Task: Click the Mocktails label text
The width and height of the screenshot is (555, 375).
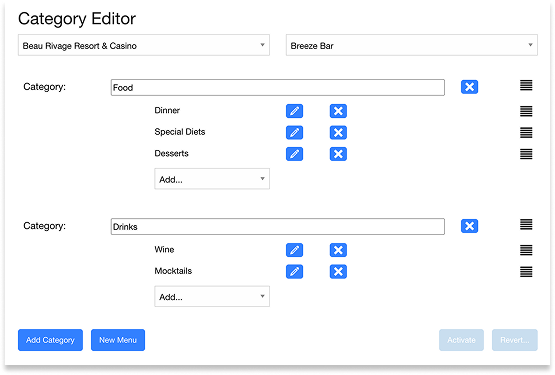Action: 173,271
